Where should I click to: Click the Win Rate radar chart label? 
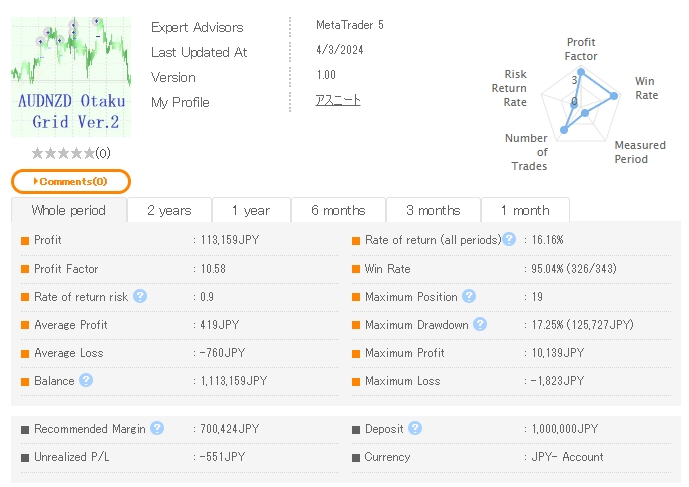(x=646, y=88)
